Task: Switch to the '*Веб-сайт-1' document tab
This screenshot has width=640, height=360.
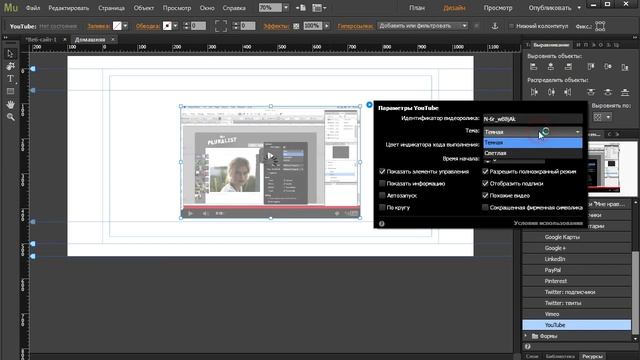Action: tap(41, 40)
